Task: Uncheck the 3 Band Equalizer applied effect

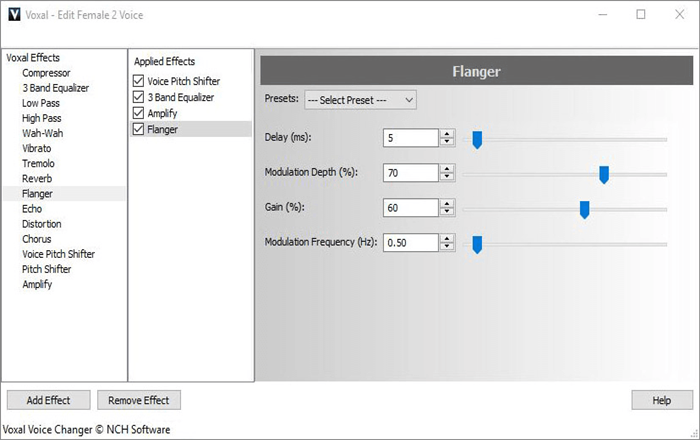Action: (x=138, y=97)
